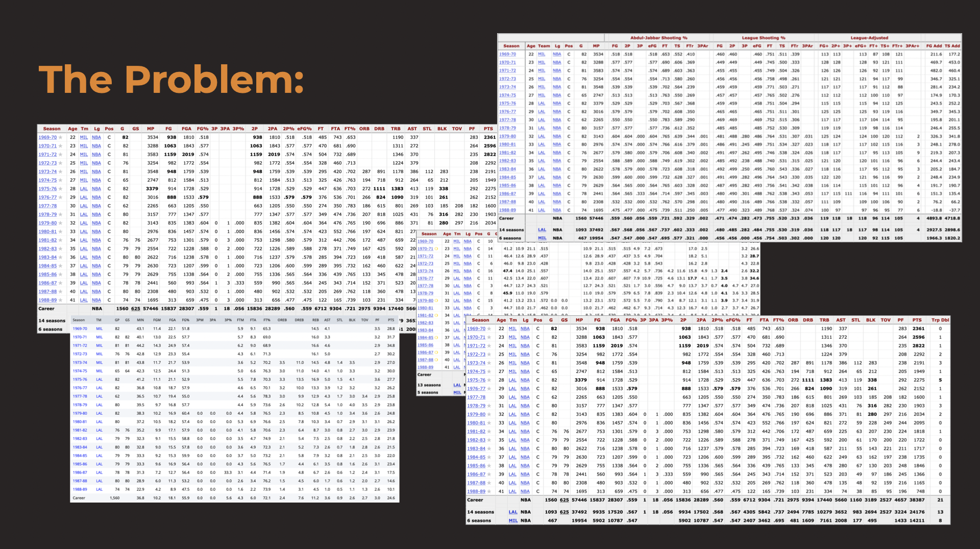Image resolution: width=980 pixels, height=549 pixels.
Task: Open the 1985-86 season link in the Trp Dbl table
Action: coord(476,466)
